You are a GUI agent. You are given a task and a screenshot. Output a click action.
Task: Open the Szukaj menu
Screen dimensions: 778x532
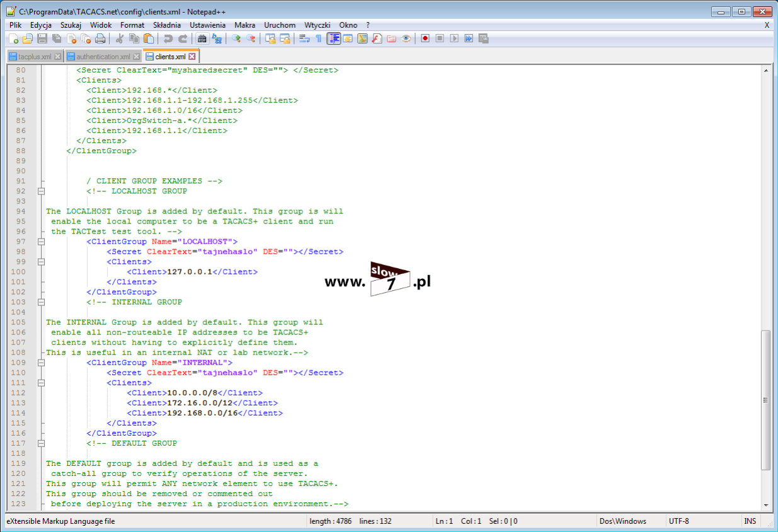[x=71, y=25]
